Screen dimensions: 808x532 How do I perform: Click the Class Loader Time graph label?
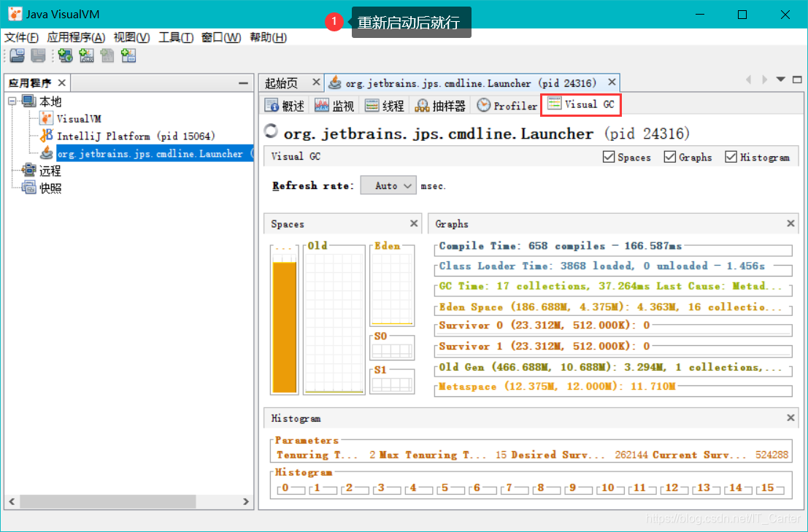602,266
